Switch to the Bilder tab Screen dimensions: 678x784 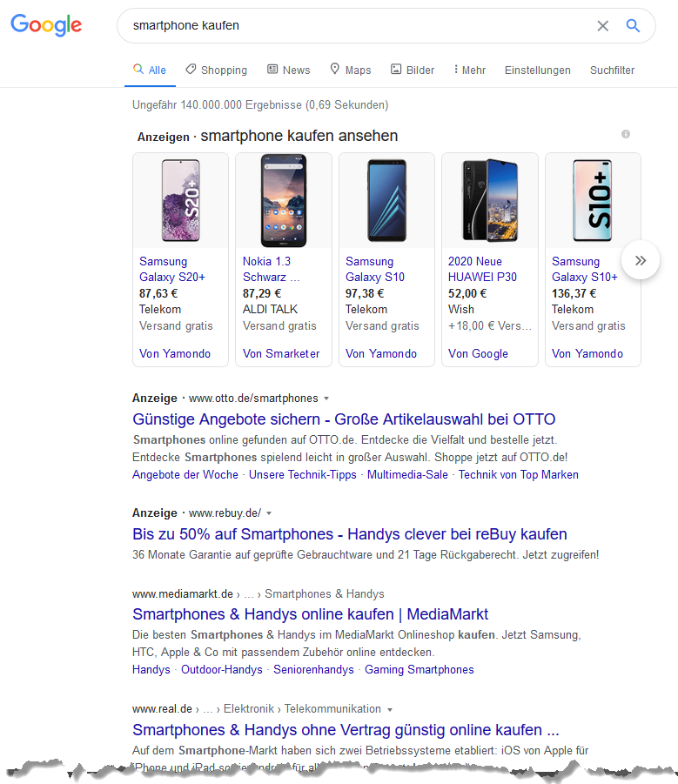pos(413,70)
